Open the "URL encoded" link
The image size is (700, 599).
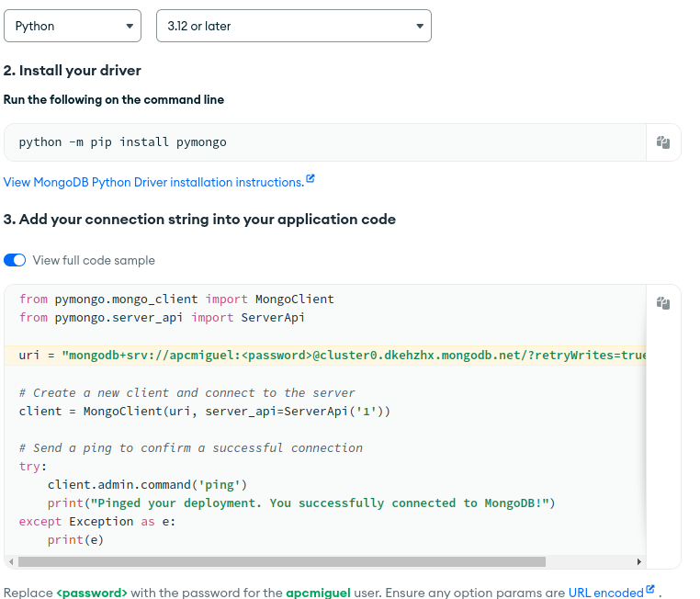tap(605, 593)
